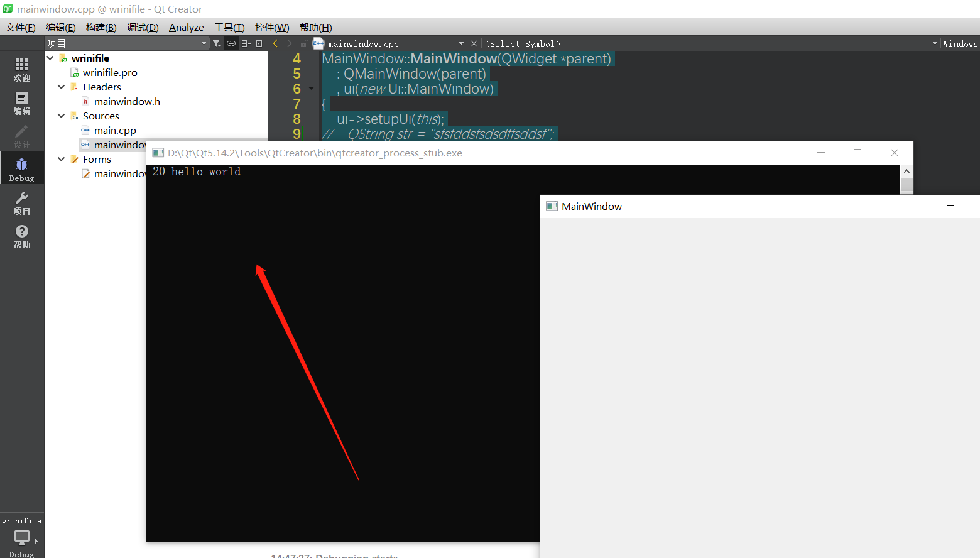
Task: Click the '20 hello world' console output
Action: click(197, 172)
